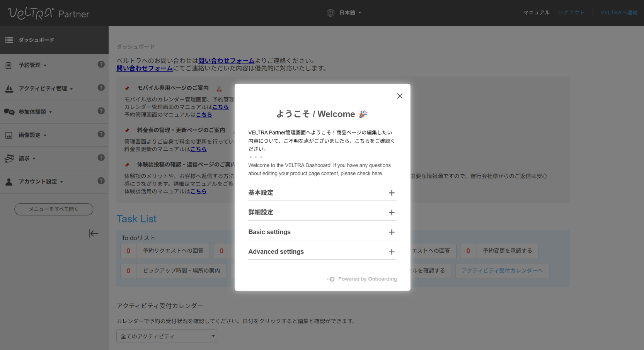Expand the 参加体験談 sidebar menu
This screenshot has width=644, height=350.
pyautogui.click(x=35, y=112)
